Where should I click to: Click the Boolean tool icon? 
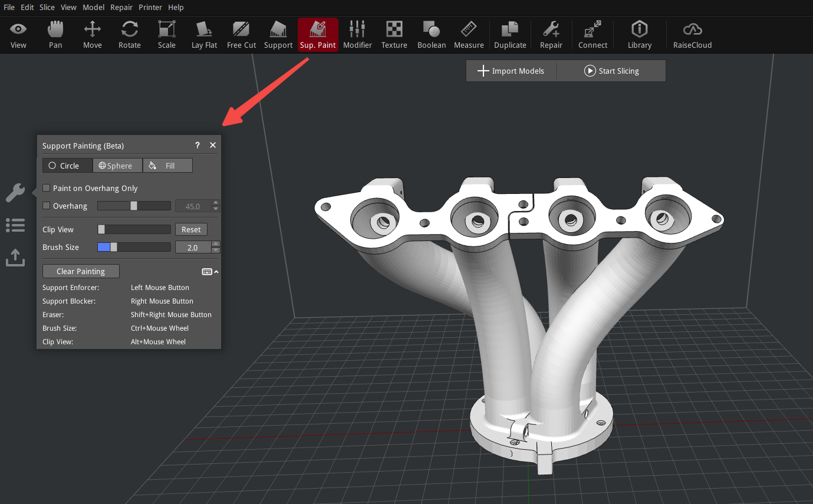(431, 35)
